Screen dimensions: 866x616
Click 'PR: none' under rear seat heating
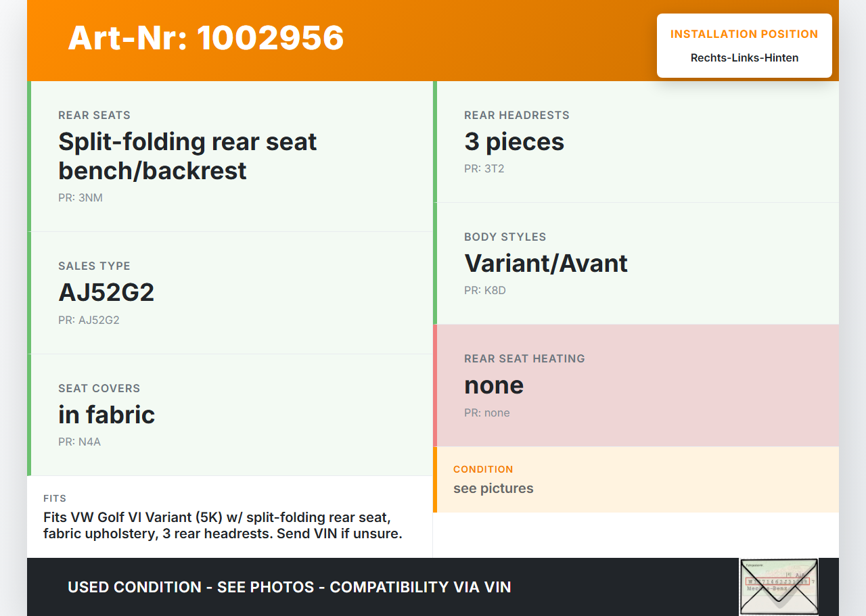(x=487, y=413)
